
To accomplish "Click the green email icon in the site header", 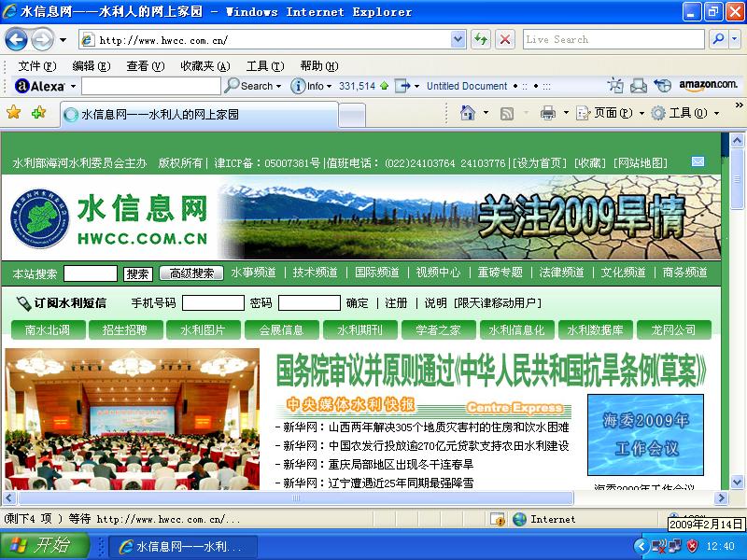I will point(698,161).
